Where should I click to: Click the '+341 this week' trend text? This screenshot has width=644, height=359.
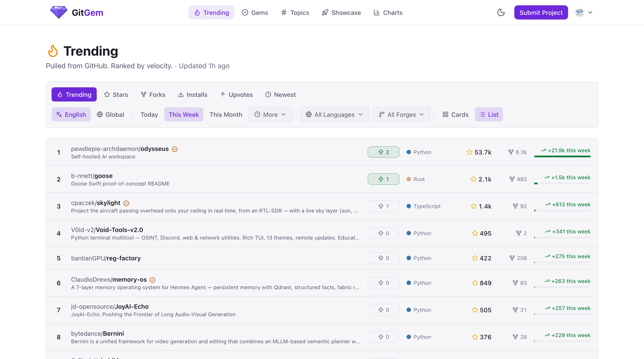coord(571,231)
